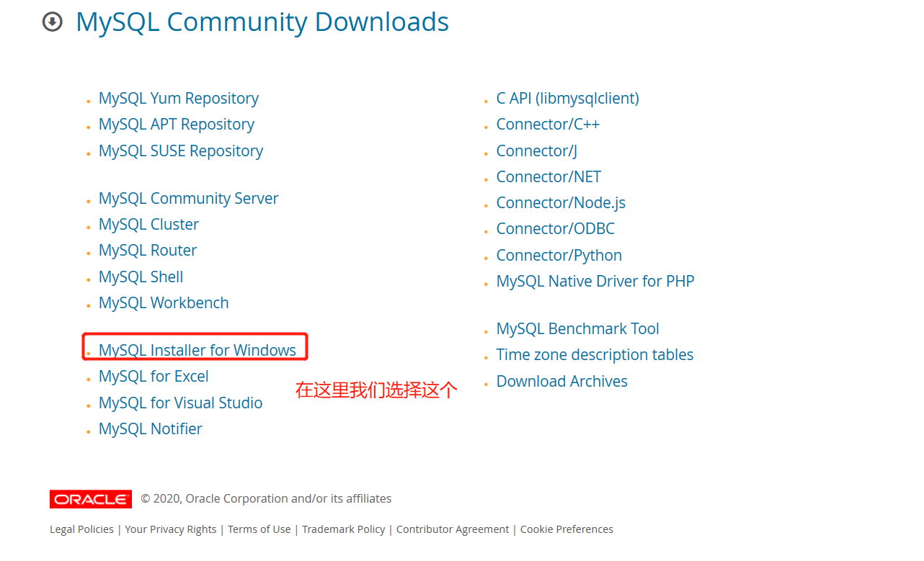Open MySQL Shell downloads
This screenshot has width=924, height=561.
click(141, 277)
